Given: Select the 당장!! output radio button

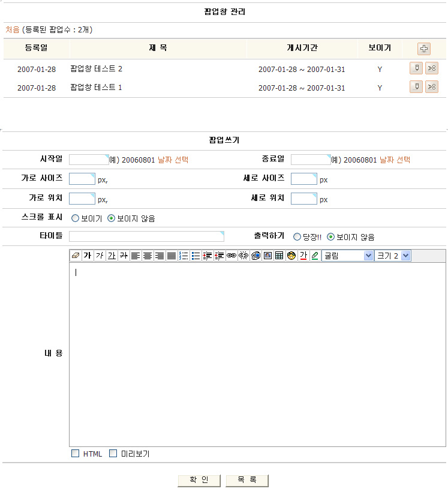Looking at the screenshot, I should click(297, 237).
